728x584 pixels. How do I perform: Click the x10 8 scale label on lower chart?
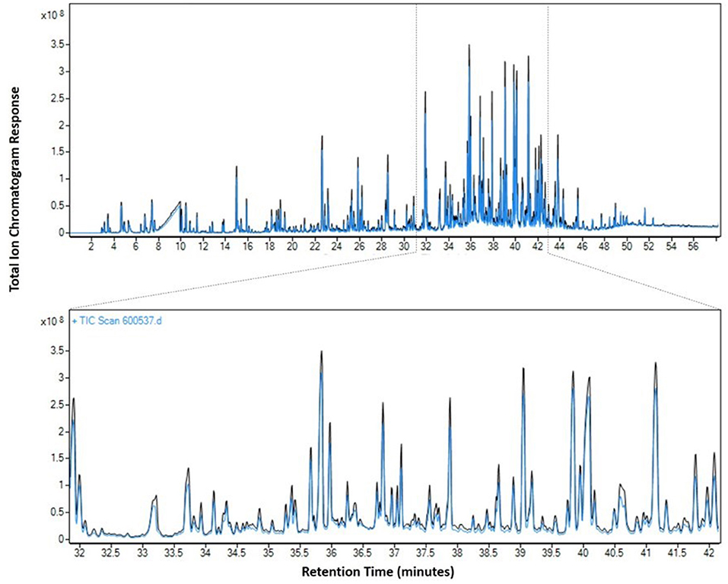52,321
